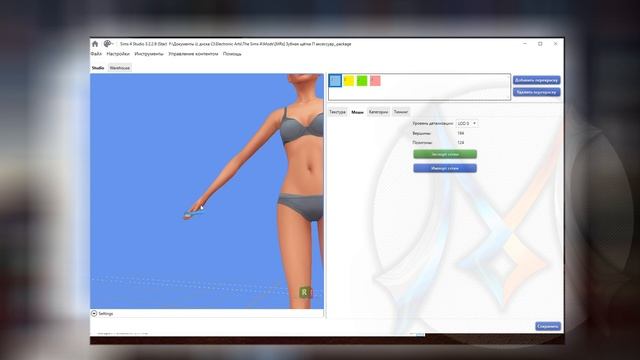This screenshot has height=360, width=640.
Task: Switch to the Warehouse tab
Action: (120, 68)
